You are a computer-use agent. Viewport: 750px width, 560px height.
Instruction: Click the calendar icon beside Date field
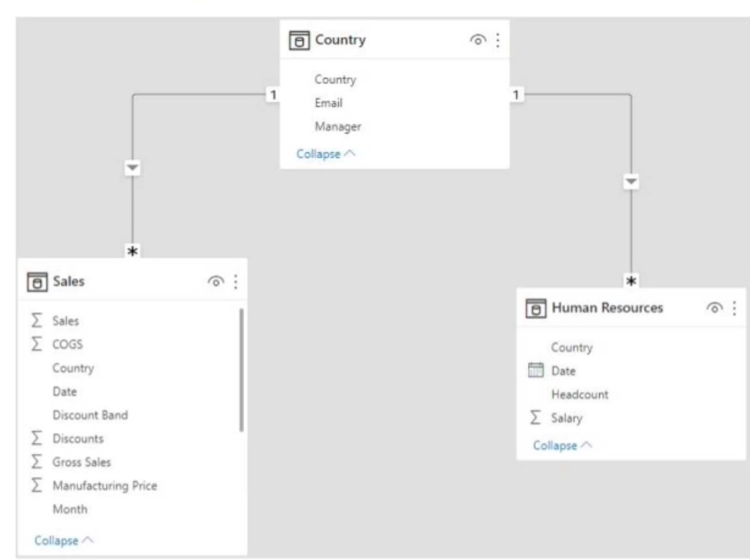537,371
